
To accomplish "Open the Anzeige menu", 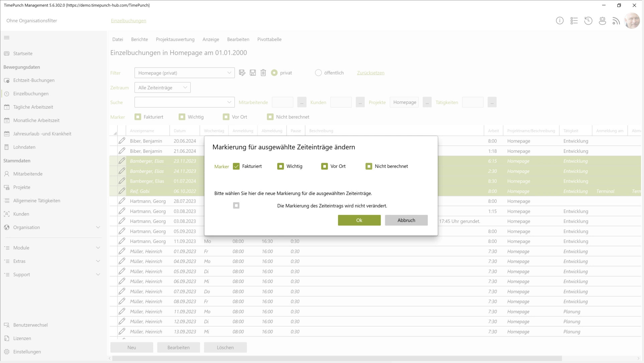I will (211, 39).
